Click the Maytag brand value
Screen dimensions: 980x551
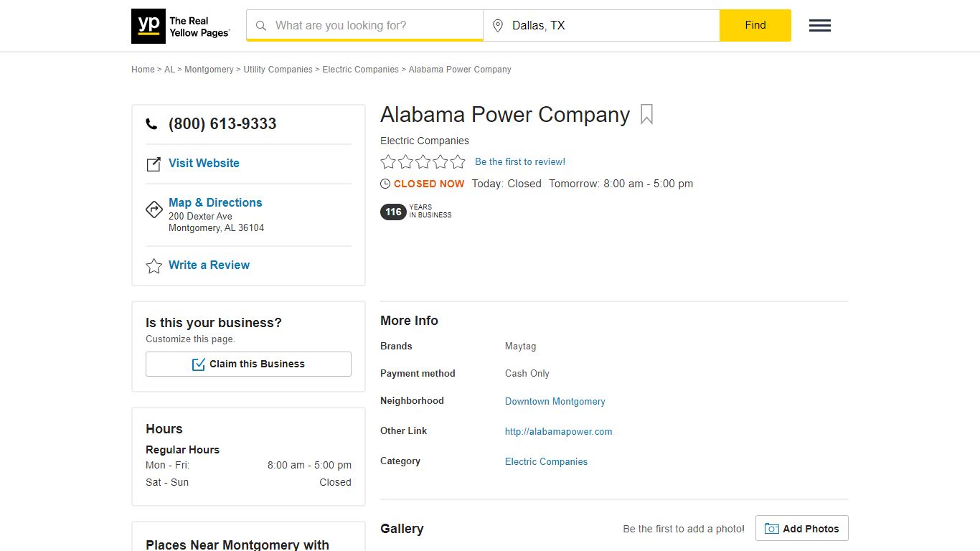pos(520,347)
